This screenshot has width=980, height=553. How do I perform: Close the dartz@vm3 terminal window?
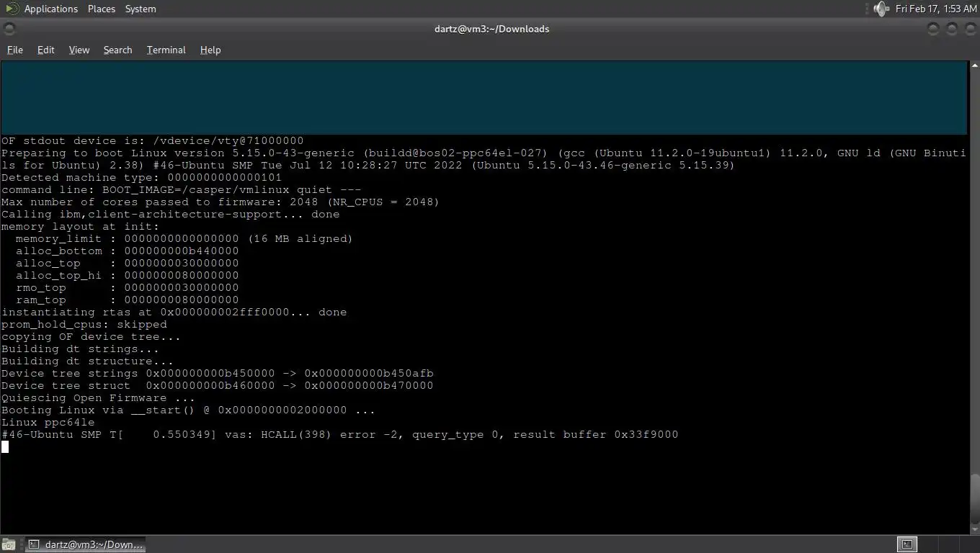point(969,29)
